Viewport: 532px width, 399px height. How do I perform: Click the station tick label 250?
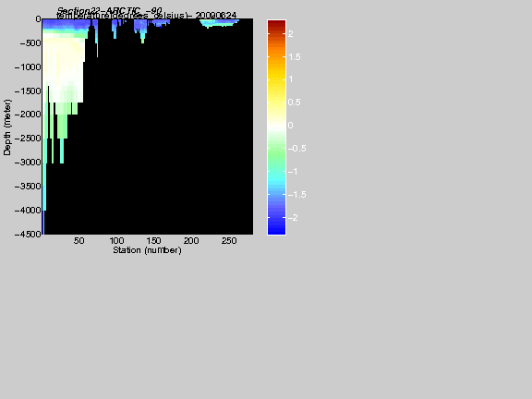[229, 240]
